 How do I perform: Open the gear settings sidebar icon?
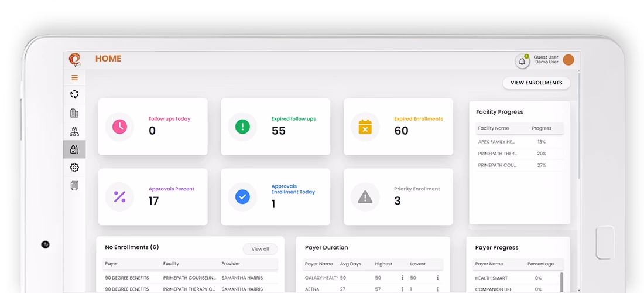tap(74, 167)
